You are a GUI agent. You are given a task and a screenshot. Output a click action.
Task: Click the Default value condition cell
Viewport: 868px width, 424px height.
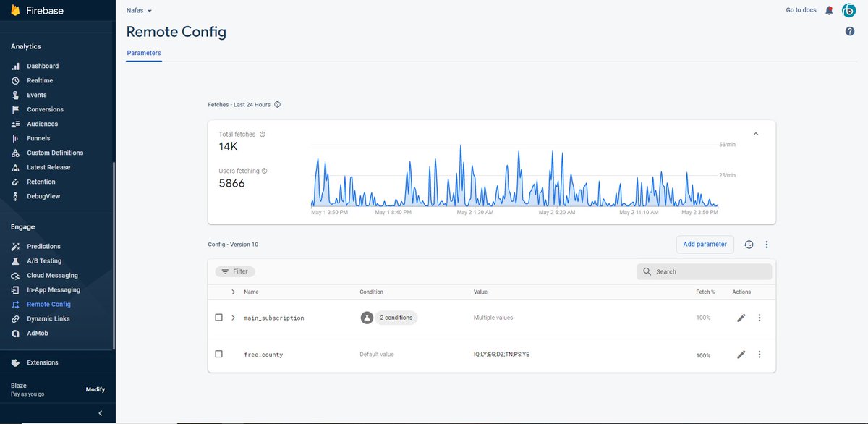coord(377,355)
